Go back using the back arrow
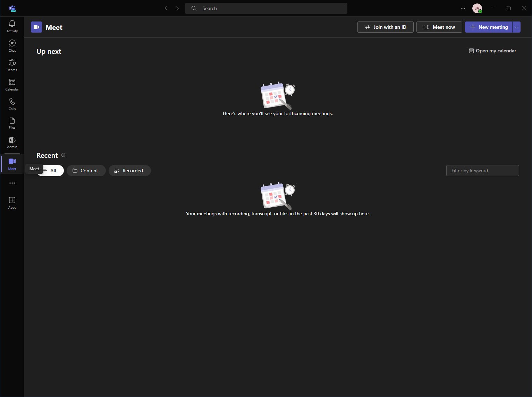 166,8
